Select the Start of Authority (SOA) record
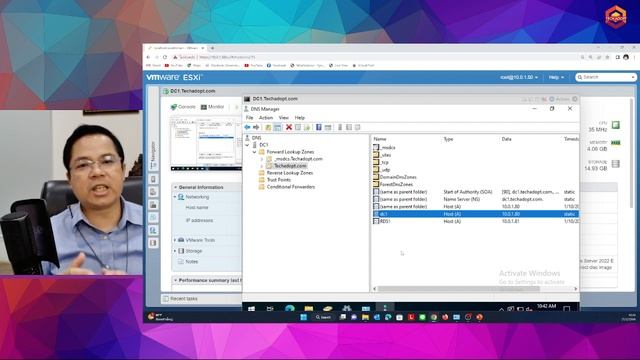Screen dimensions: 640x360 [476, 192]
